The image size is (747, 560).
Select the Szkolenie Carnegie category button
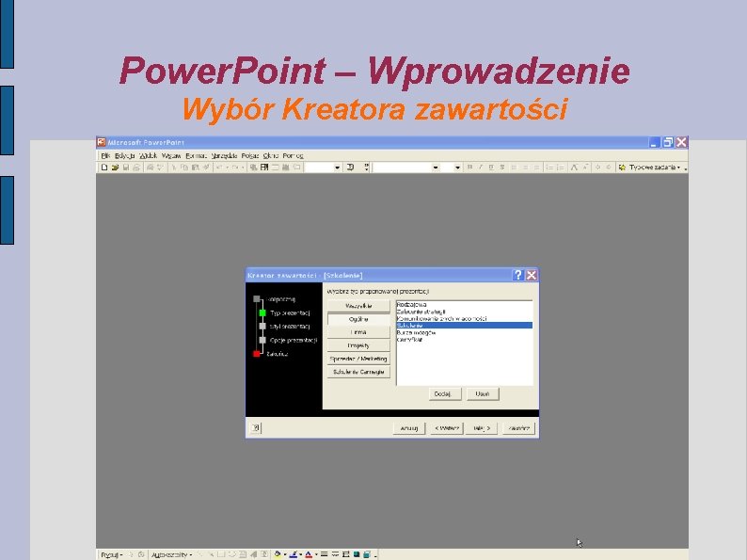[x=358, y=372]
